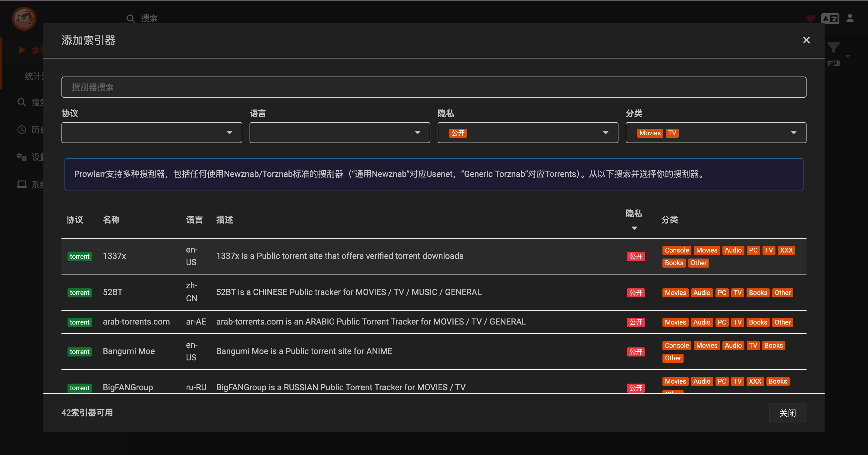The width and height of the screenshot is (868, 455).
Task: Click the top search magnifier icon
Action: point(131,18)
